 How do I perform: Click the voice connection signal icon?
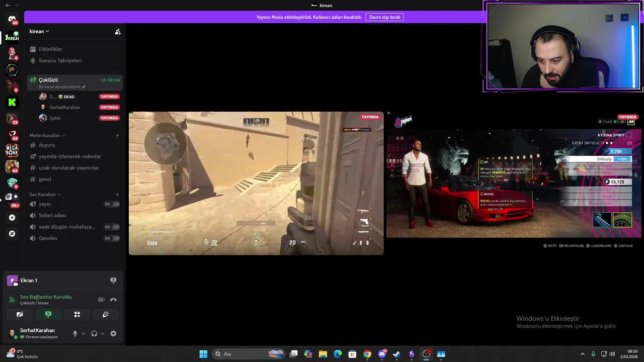point(12,300)
